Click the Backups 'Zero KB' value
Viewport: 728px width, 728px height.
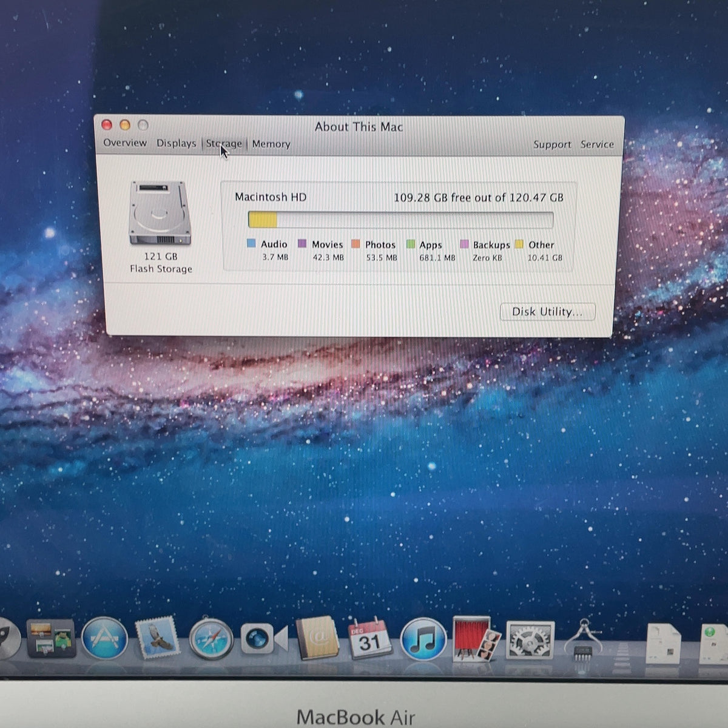487,258
